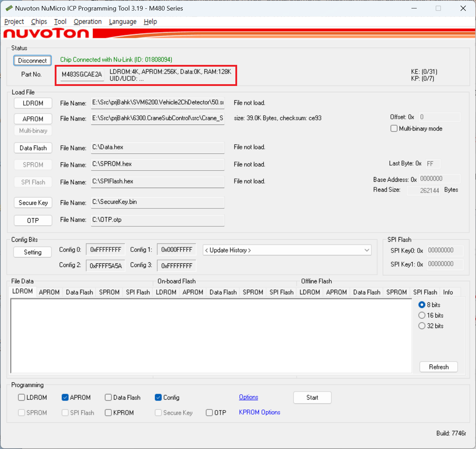Image resolution: width=476 pixels, height=449 pixels.
Task: Click the Data Flash load file button
Action: pos(33,148)
